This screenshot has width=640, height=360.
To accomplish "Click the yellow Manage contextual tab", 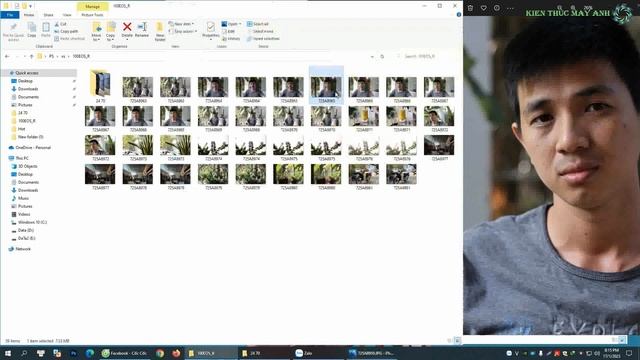I will tap(92, 7).
